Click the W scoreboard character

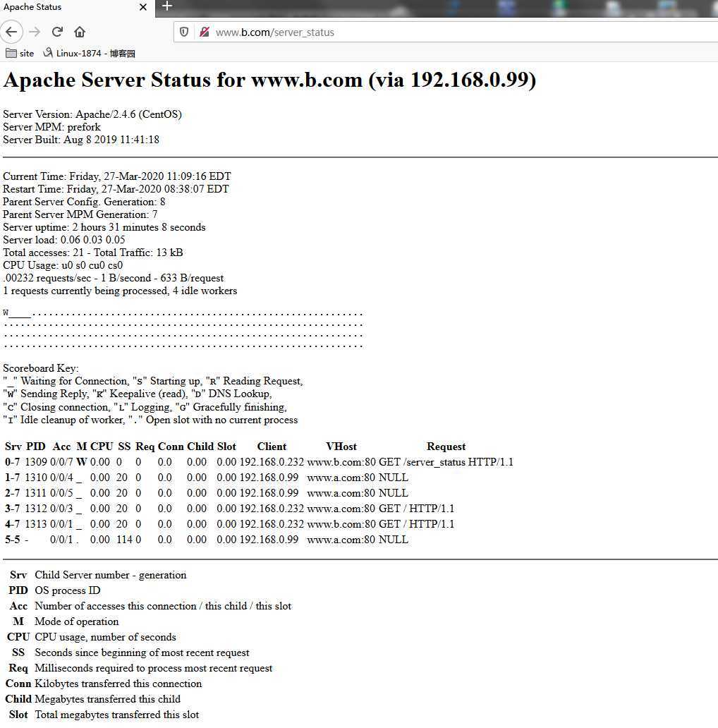coord(6,313)
